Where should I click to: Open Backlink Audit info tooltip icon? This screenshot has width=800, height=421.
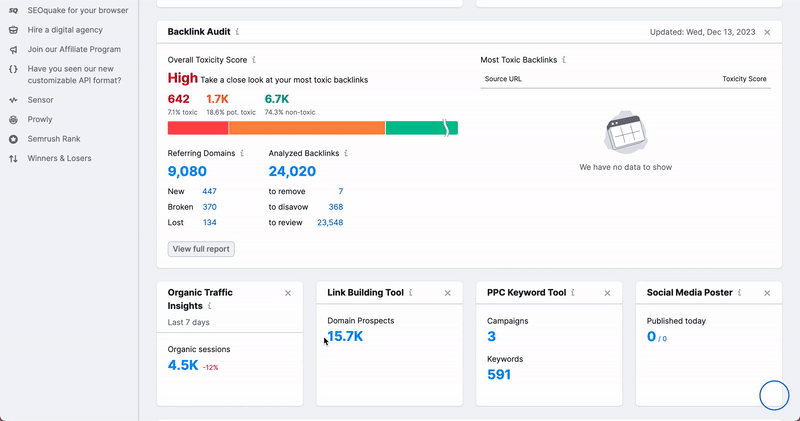coord(237,32)
